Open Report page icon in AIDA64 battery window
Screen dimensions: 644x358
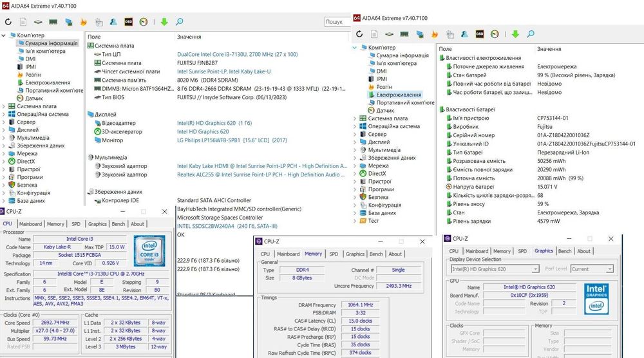coord(374,34)
